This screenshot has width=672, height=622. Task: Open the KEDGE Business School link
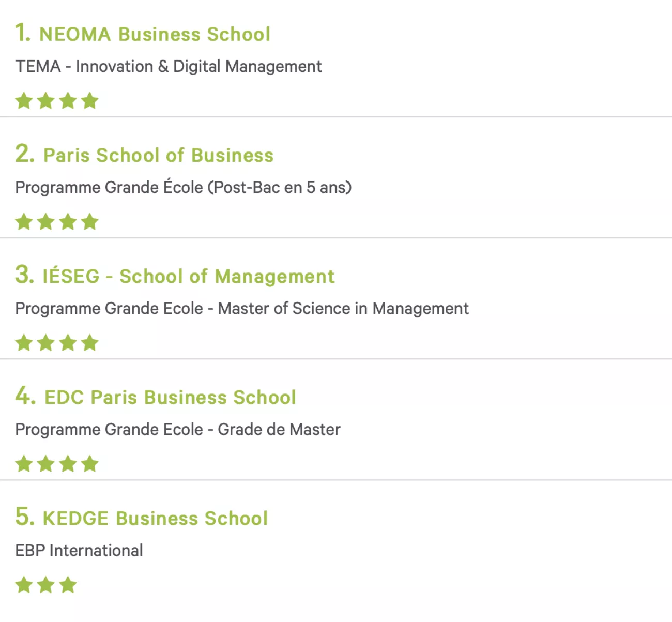pos(155,518)
